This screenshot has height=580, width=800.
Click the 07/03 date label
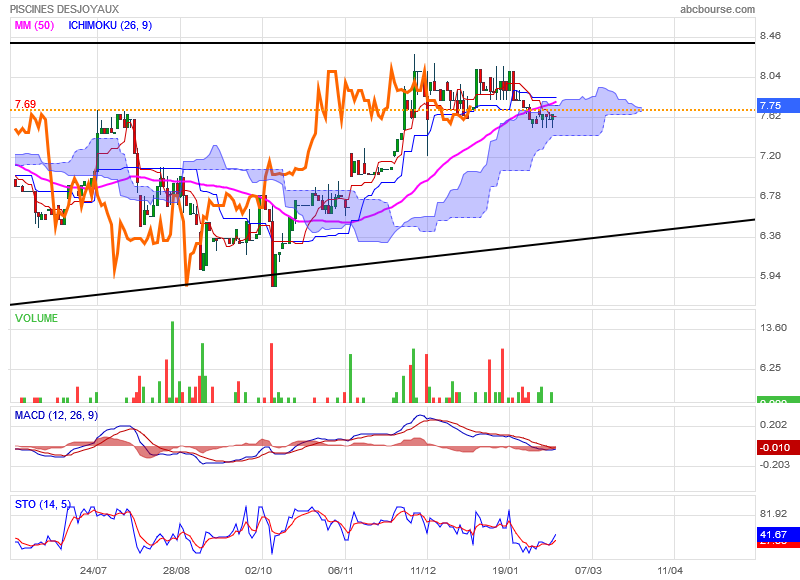[x=588, y=570]
